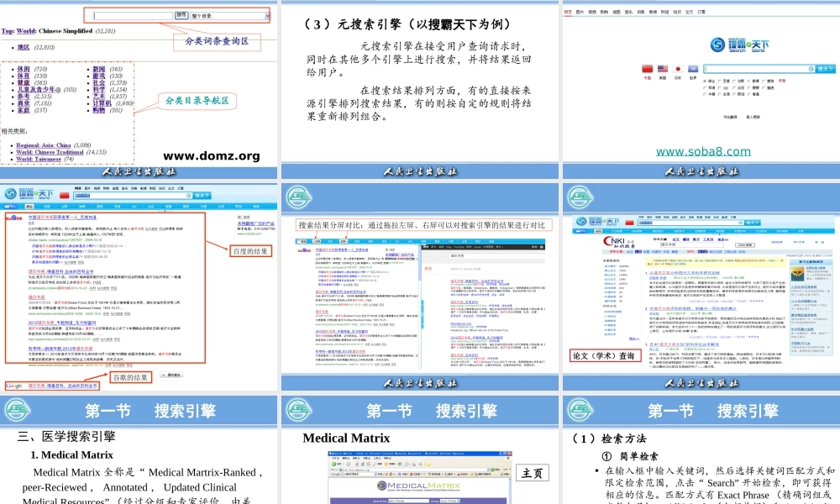Viewport: 840px width, 504px height.
Task: Click inside the DMOZ search input field
Action: tap(133, 16)
